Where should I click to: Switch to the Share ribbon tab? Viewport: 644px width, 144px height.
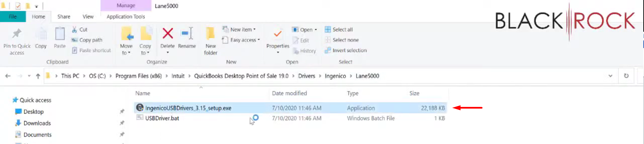point(64,16)
